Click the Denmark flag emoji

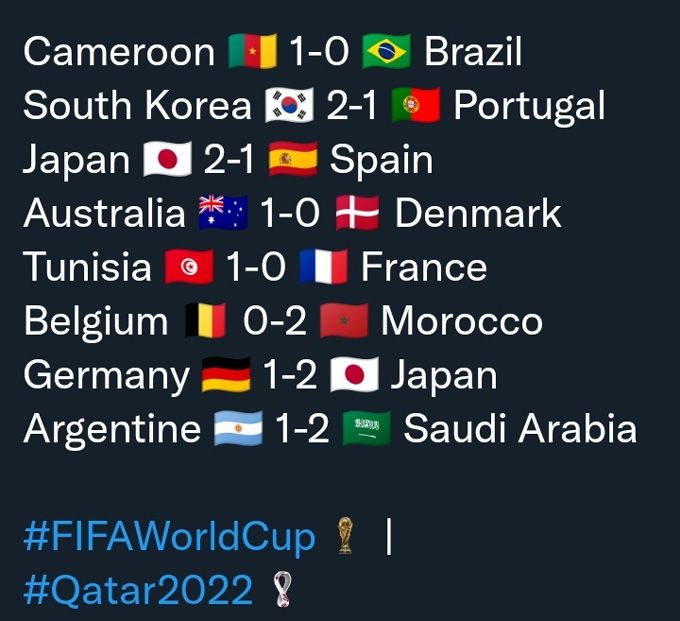pos(358,212)
